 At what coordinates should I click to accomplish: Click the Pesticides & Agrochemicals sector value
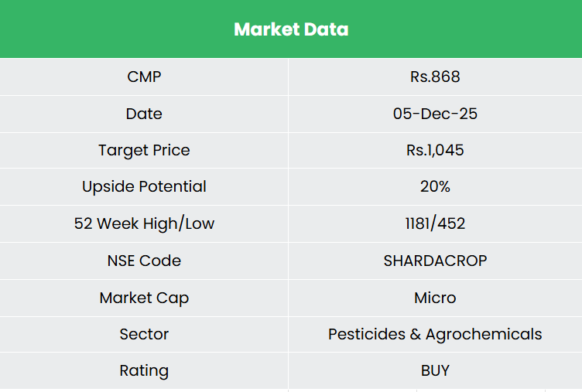click(435, 334)
